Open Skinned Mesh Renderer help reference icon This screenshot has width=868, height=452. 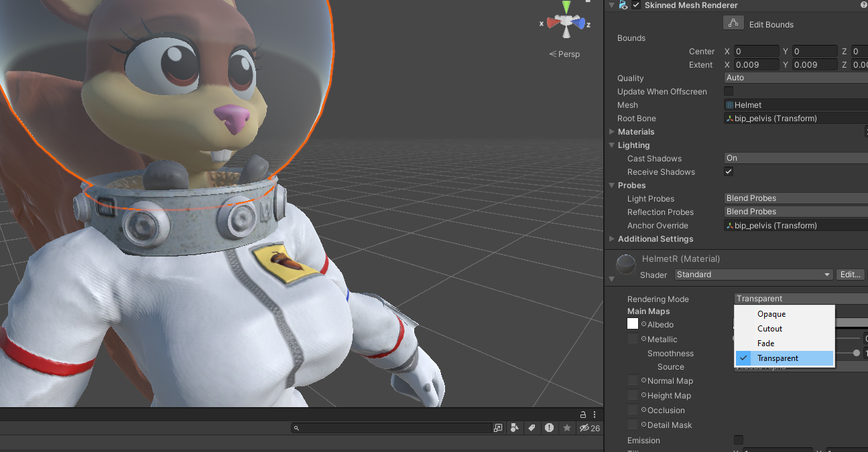click(863, 5)
